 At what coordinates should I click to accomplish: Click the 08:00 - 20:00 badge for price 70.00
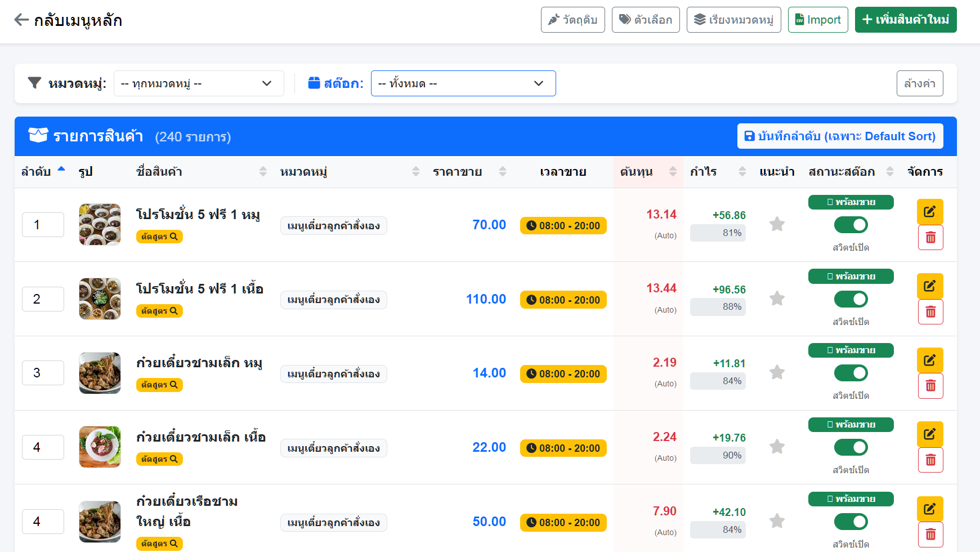click(563, 225)
